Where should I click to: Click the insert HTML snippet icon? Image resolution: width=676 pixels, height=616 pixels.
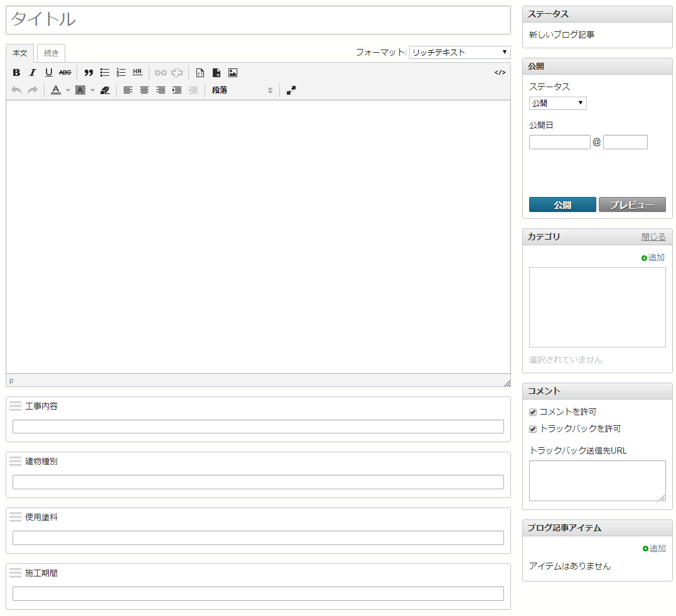pos(200,72)
